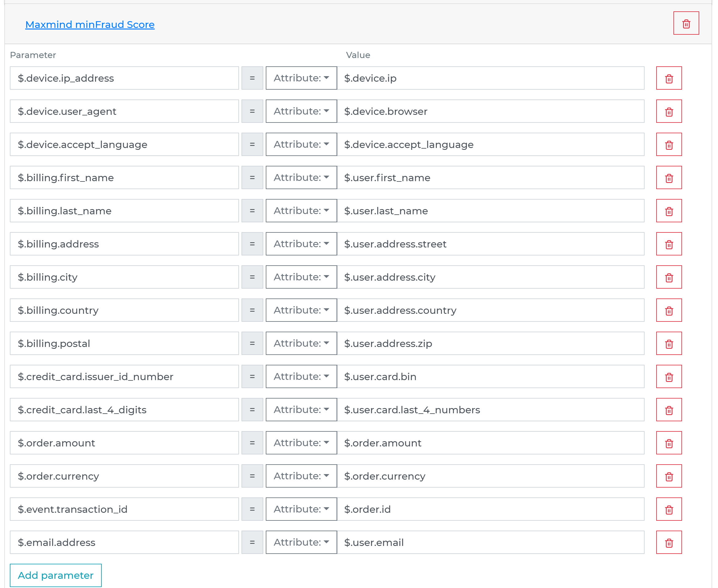
Task: Remove the $.device.user_agent parameter row
Action: point(669,111)
